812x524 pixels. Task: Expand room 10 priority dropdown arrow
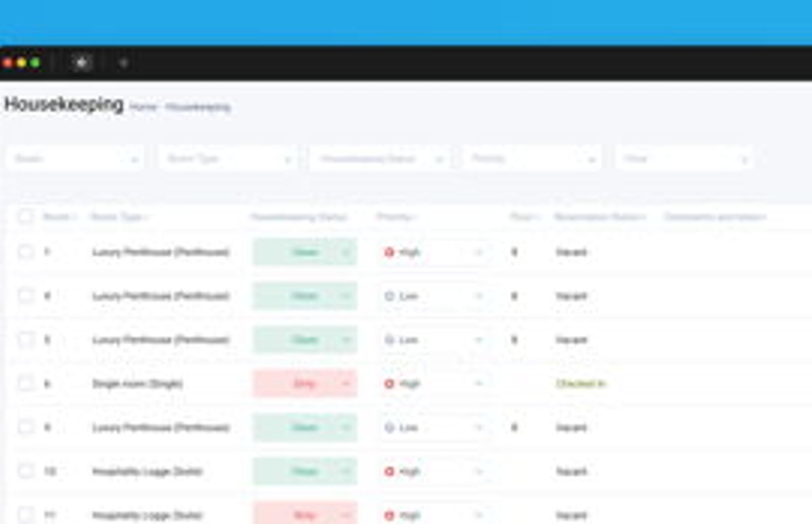coord(478,471)
